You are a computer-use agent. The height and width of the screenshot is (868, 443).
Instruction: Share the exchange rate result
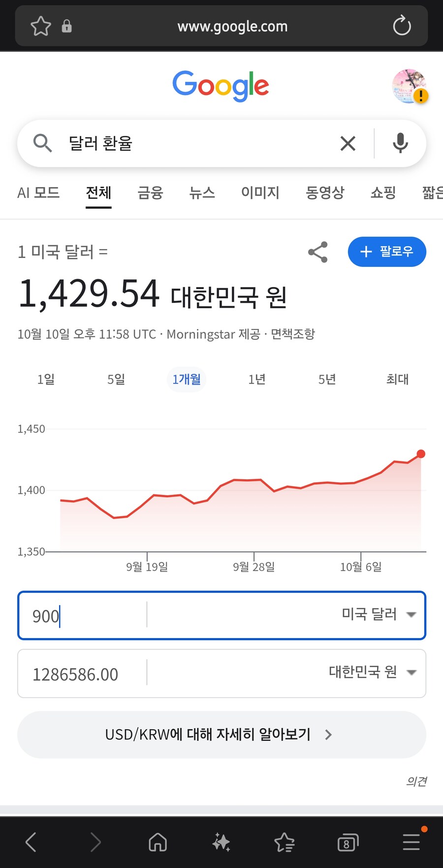318,252
